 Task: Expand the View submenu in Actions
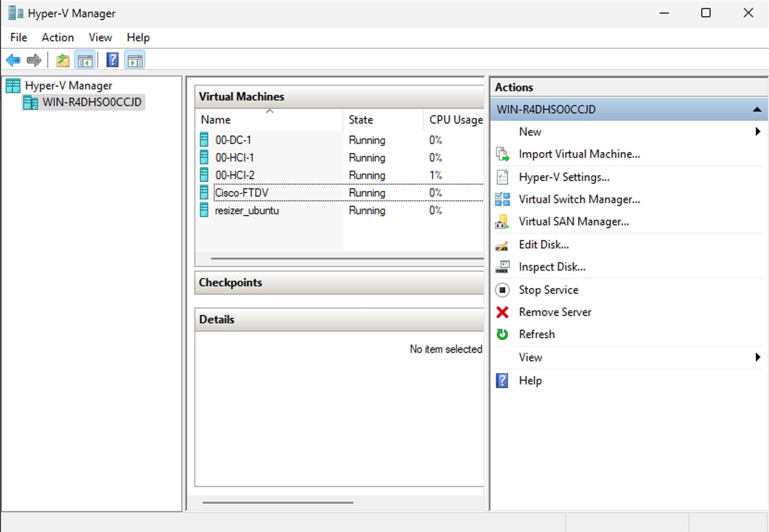pyautogui.click(x=757, y=357)
